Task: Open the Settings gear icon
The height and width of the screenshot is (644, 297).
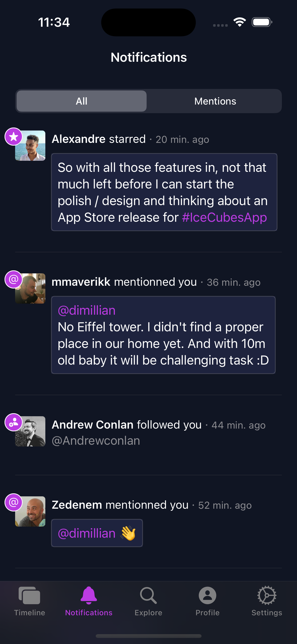Action: click(267, 595)
